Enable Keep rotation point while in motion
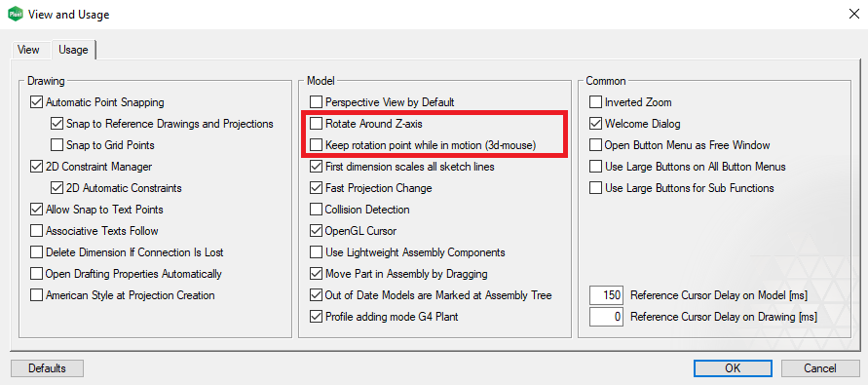 316,145
